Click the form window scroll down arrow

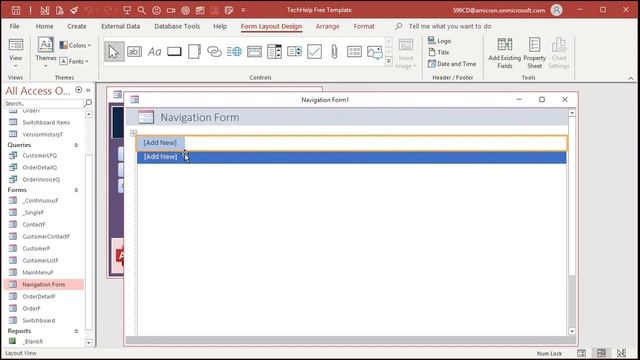572,331
